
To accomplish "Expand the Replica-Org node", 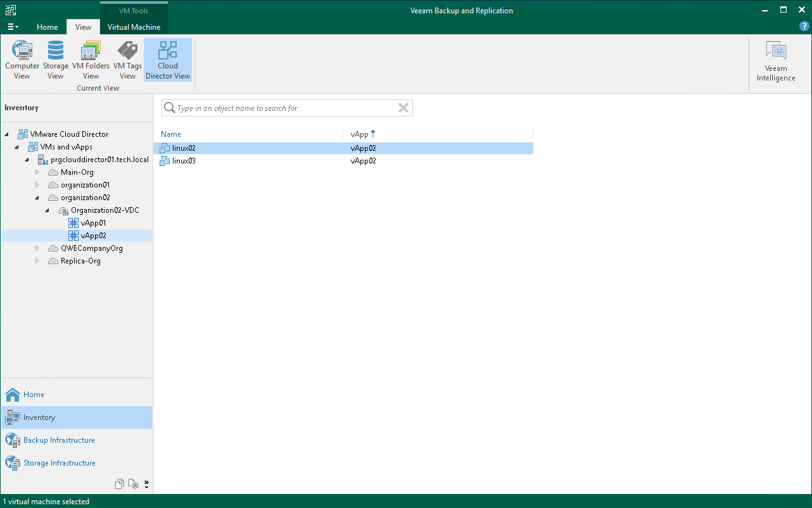I will pos(37,261).
